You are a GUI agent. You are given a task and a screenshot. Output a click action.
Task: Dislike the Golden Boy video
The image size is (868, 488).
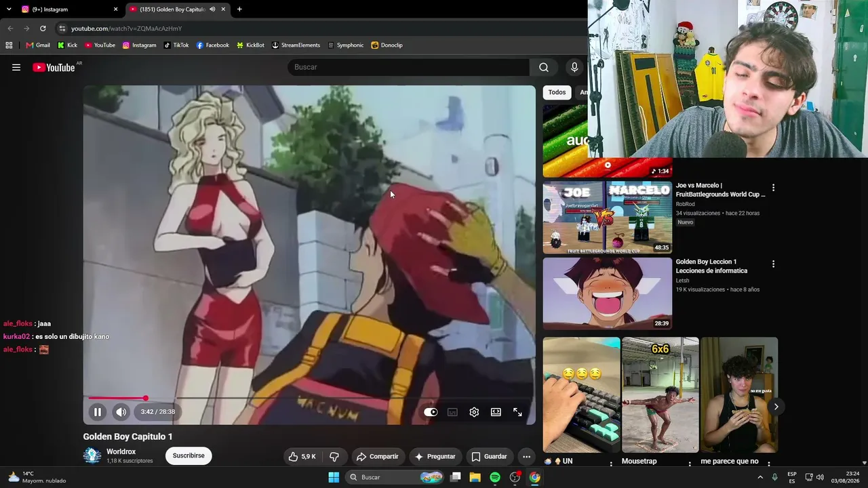point(334,456)
